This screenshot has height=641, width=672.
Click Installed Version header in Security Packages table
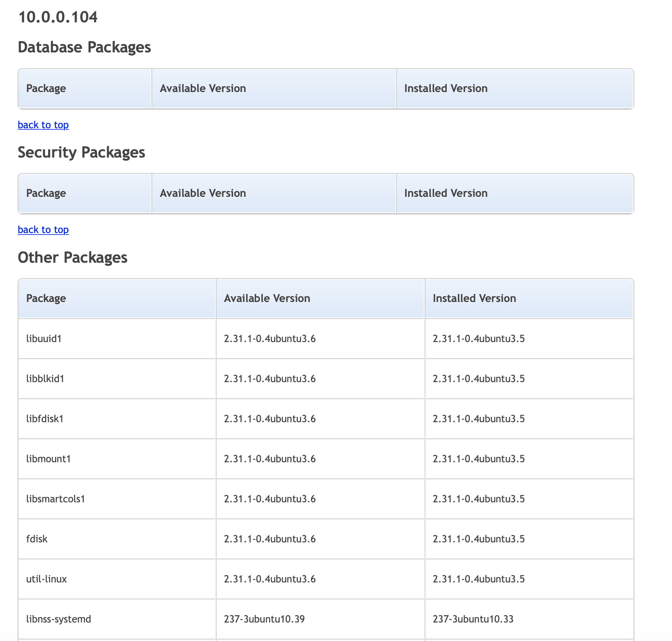click(515, 193)
